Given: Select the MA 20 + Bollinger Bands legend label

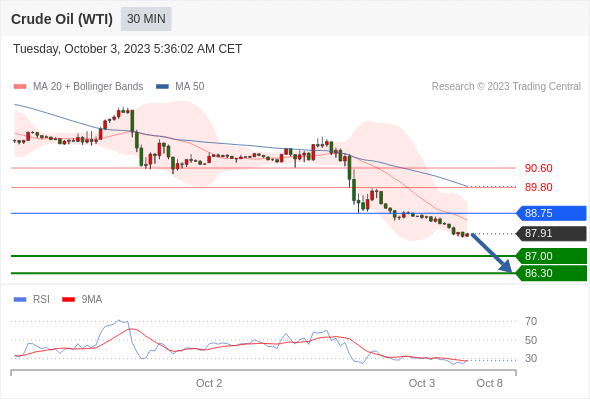Looking at the screenshot, I should [x=88, y=87].
